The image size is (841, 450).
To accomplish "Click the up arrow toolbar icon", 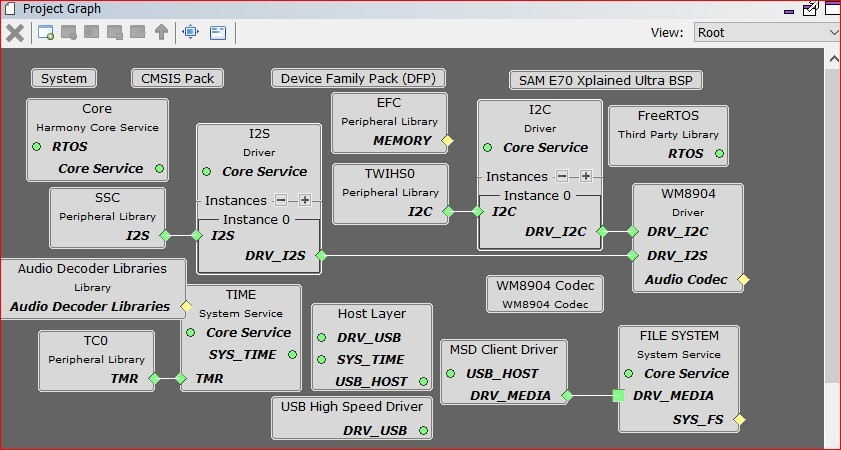I will click(x=161, y=33).
